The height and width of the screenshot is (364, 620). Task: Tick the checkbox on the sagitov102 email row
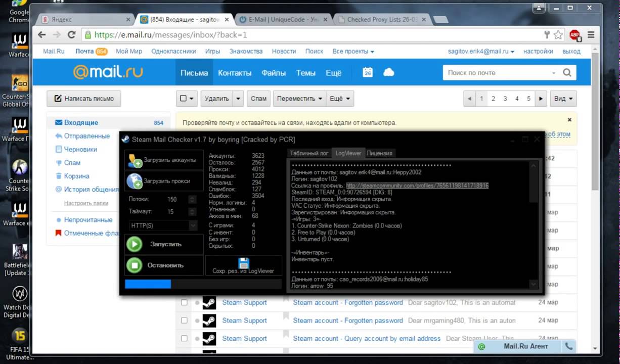184,302
